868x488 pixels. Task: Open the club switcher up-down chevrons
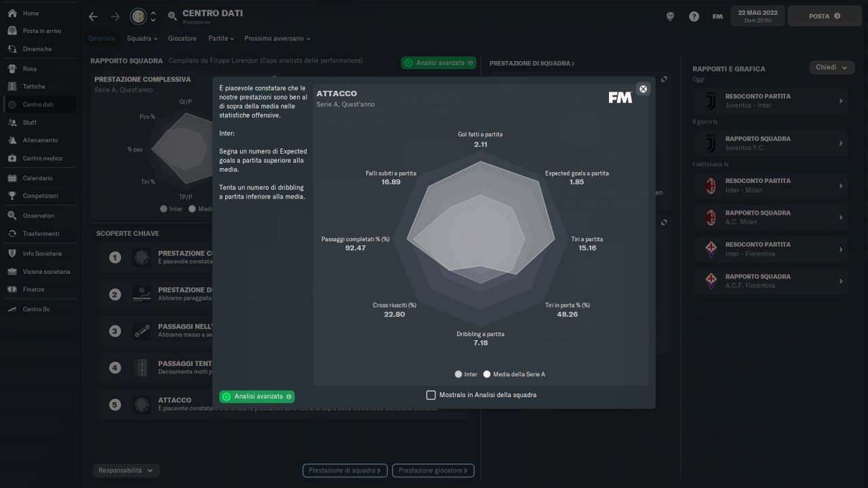click(153, 16)
